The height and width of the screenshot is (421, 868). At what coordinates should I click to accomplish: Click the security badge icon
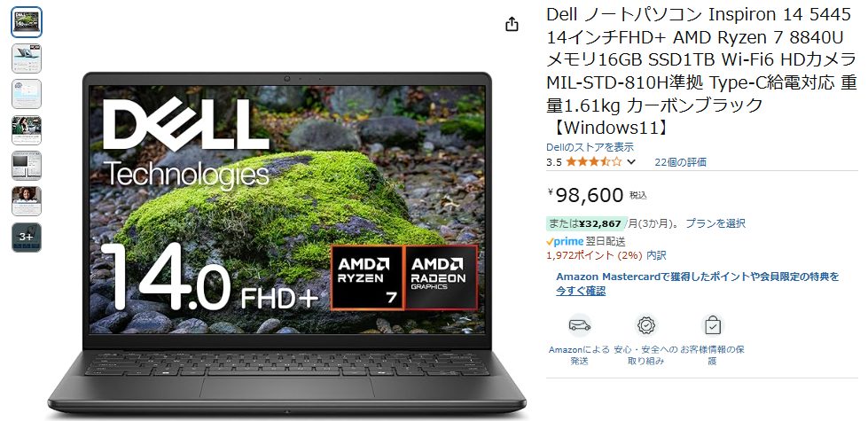coord(646,325)
